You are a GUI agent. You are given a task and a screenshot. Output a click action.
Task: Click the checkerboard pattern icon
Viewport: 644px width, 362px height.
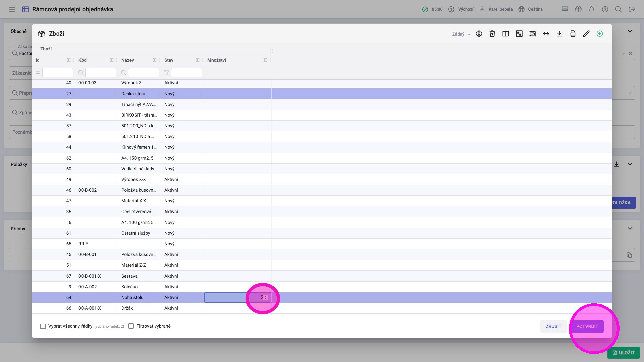pyautogui.click(x=519, y=34)
